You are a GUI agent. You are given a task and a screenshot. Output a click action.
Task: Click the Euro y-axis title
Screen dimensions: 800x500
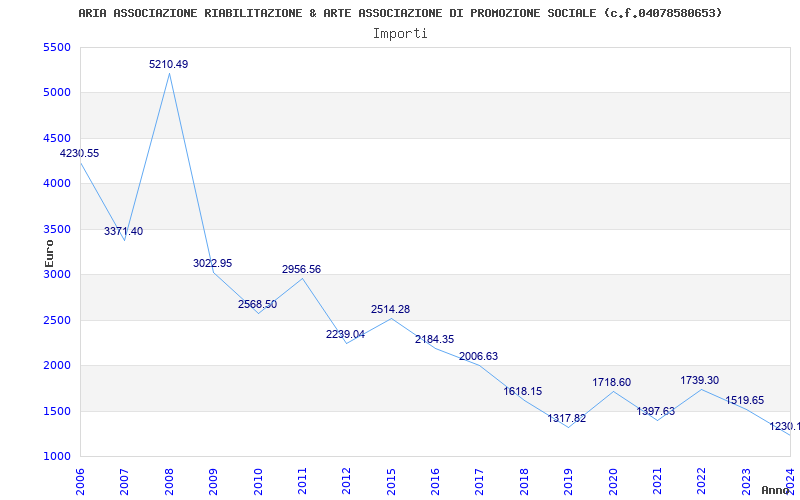pyautogui.click(x=49, y=252)
